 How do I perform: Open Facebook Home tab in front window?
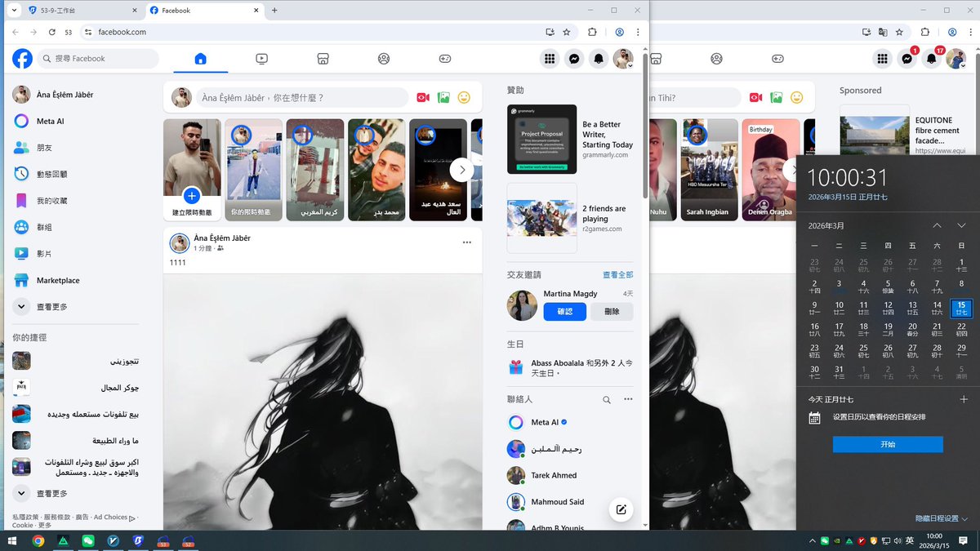pyautogui.click(x=200, y=59)
